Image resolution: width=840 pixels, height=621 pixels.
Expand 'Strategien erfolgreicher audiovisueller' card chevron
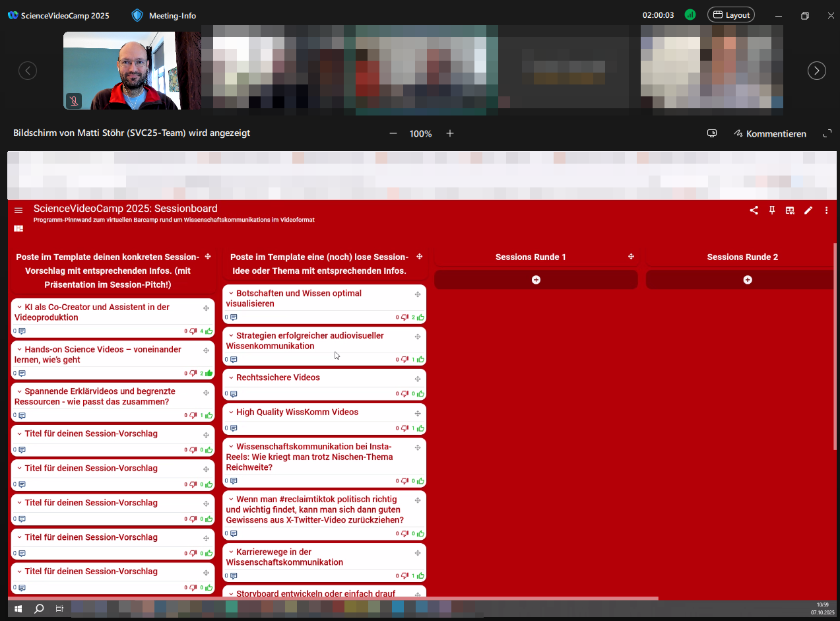231,336
